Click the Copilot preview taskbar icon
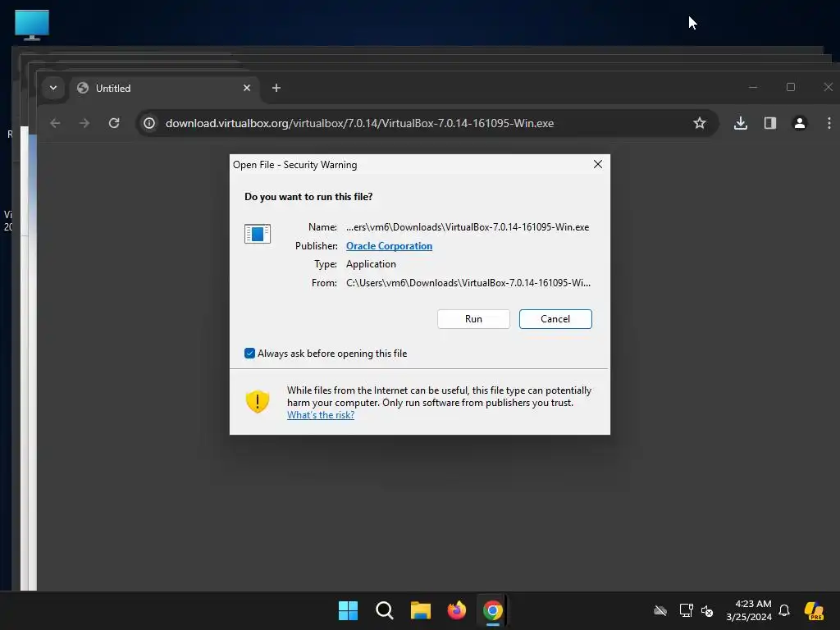Screen dimensions: 840x630 pos(815,610)
